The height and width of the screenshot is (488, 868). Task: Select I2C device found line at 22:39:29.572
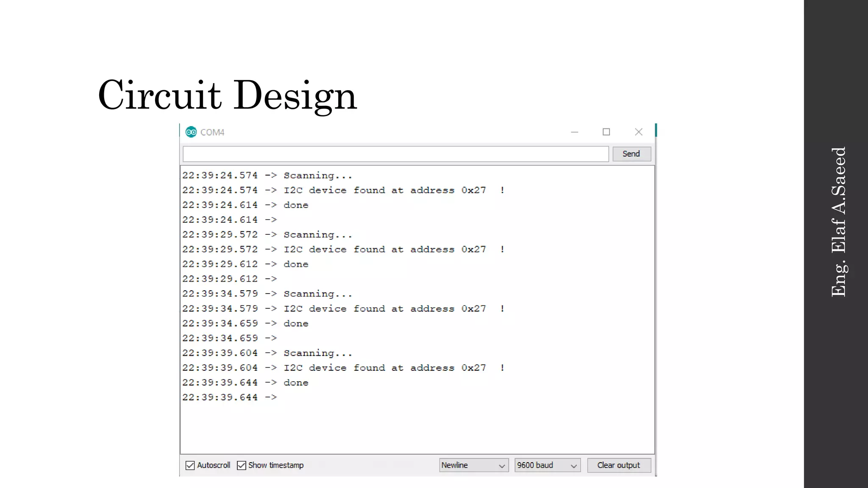point(343,250)
